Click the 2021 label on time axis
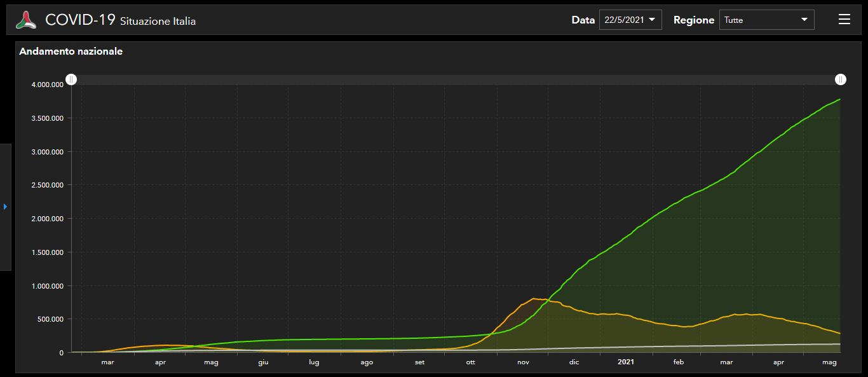868x377 pixels. point(626,362)
